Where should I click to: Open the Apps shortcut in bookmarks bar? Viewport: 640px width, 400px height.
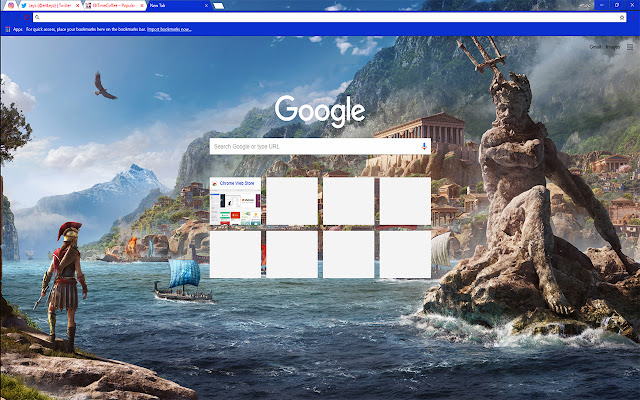[x=14, y=29]
